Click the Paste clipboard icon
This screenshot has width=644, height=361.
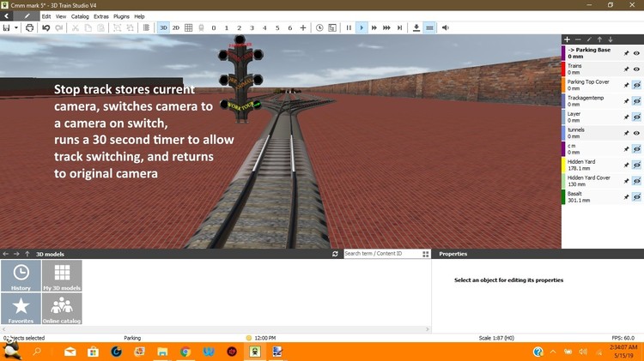[x=100, y=28]
